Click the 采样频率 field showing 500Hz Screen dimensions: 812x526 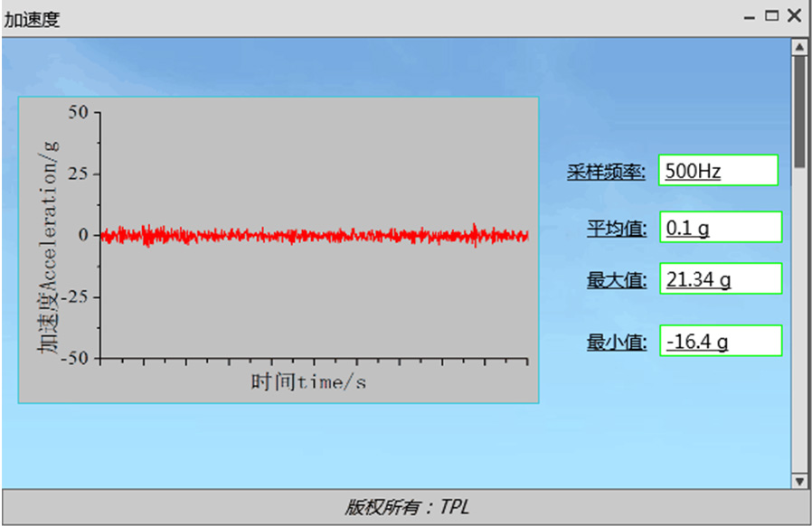(x=718, y=170)
